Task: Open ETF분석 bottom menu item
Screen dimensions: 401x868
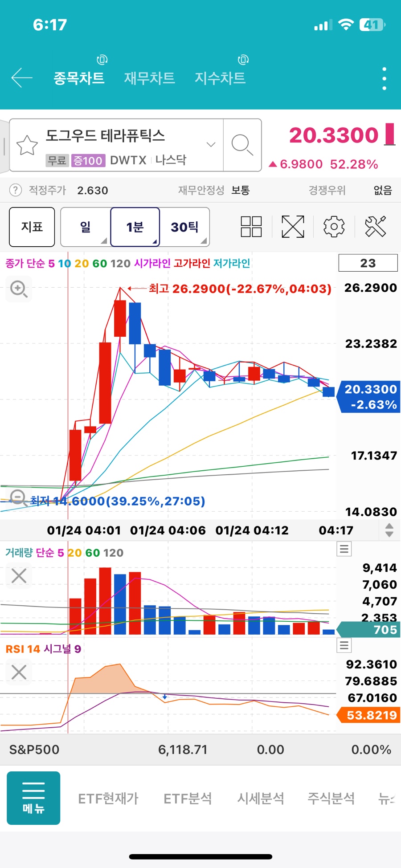Action: (x=188, y=799)
